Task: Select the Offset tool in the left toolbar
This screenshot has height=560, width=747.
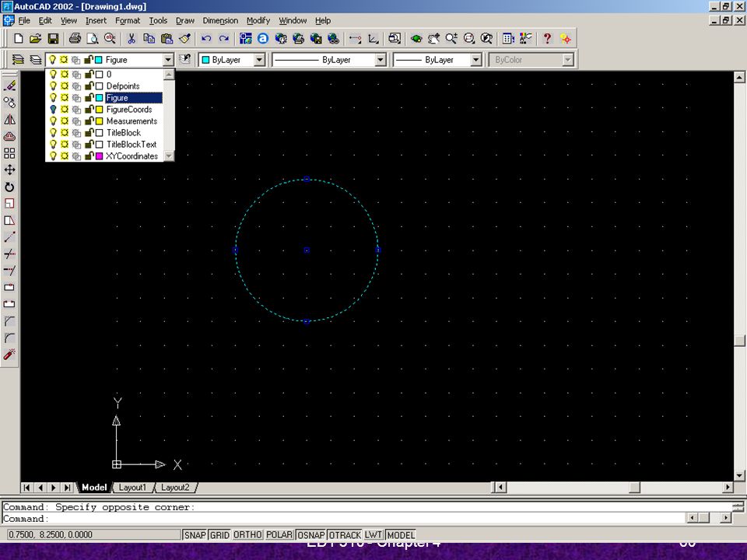Action: (9, 137)
